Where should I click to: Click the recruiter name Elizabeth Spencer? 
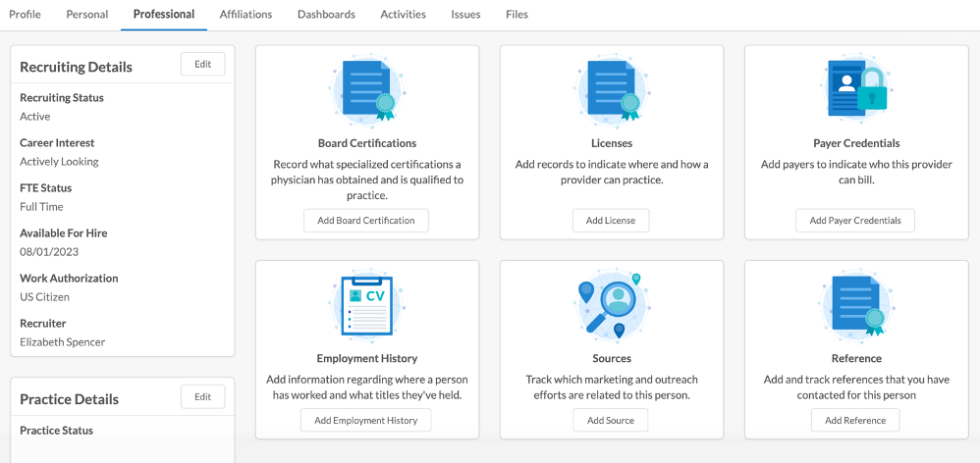[63, 342]
